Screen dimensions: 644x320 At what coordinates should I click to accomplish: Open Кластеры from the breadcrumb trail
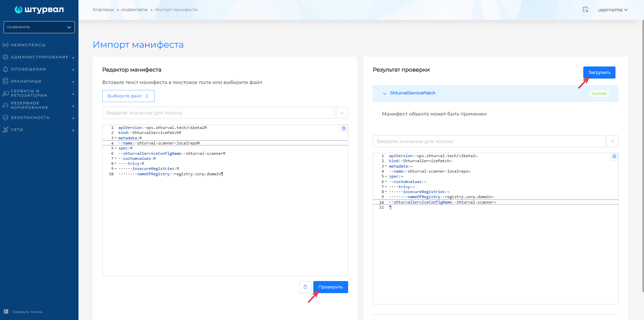[103, 9]
